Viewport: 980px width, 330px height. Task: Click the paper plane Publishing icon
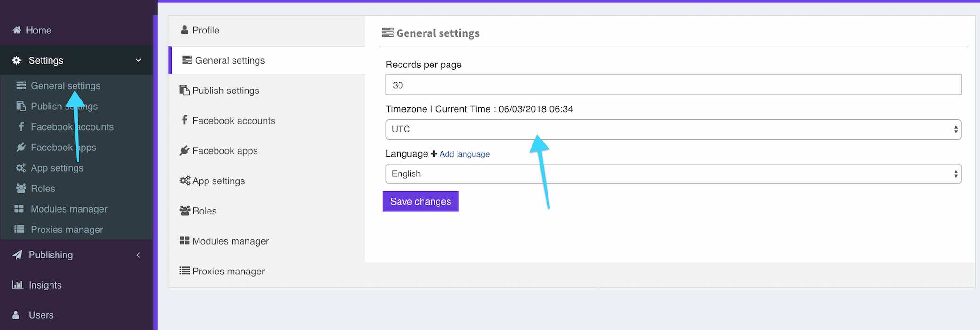click(x=17, y=255)
